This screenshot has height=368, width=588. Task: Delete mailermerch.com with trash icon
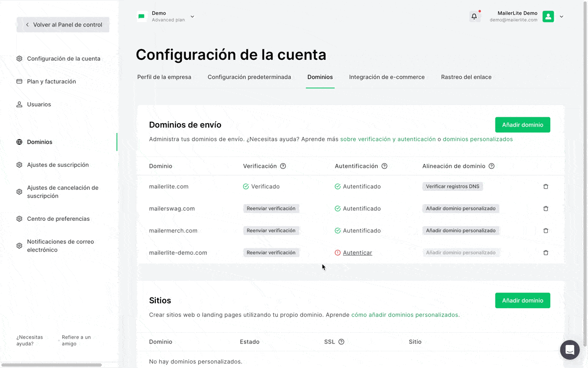click(546, 231)
